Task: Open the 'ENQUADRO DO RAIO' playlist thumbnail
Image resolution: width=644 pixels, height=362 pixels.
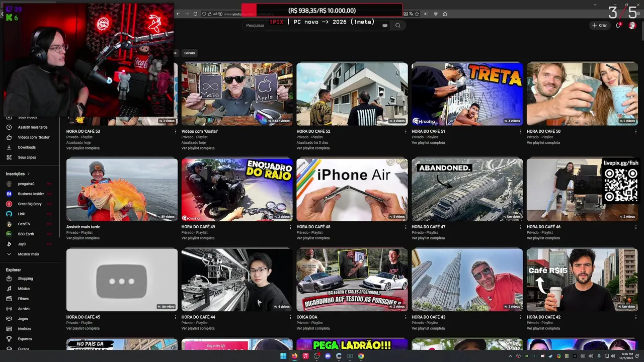Action: click(x=237, y=190)
